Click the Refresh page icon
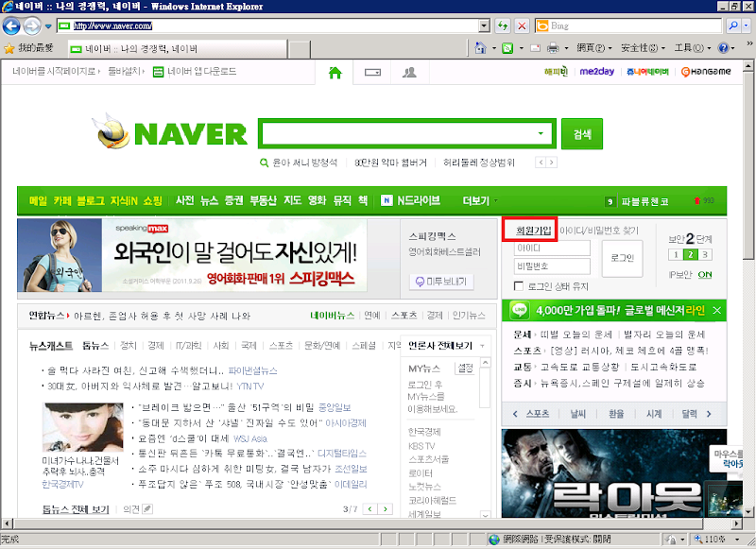This screenshot has width=756, height=549. (503, 26)
